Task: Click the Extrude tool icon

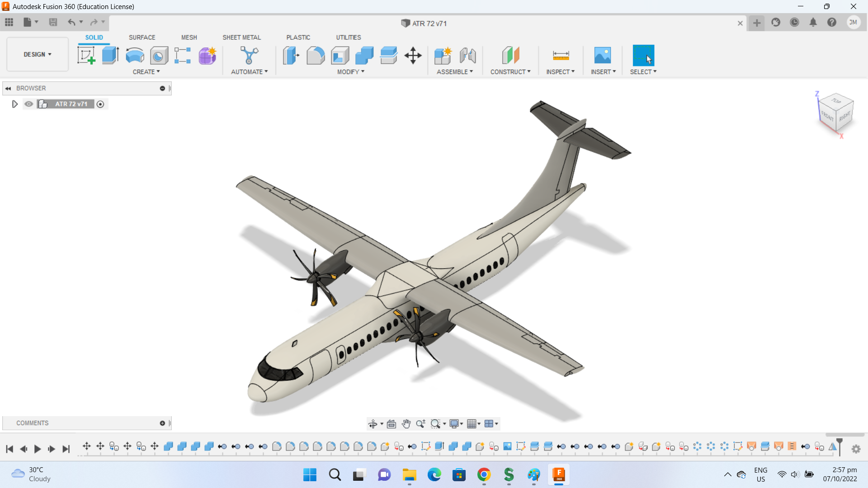Action: [x=110, y=56]
